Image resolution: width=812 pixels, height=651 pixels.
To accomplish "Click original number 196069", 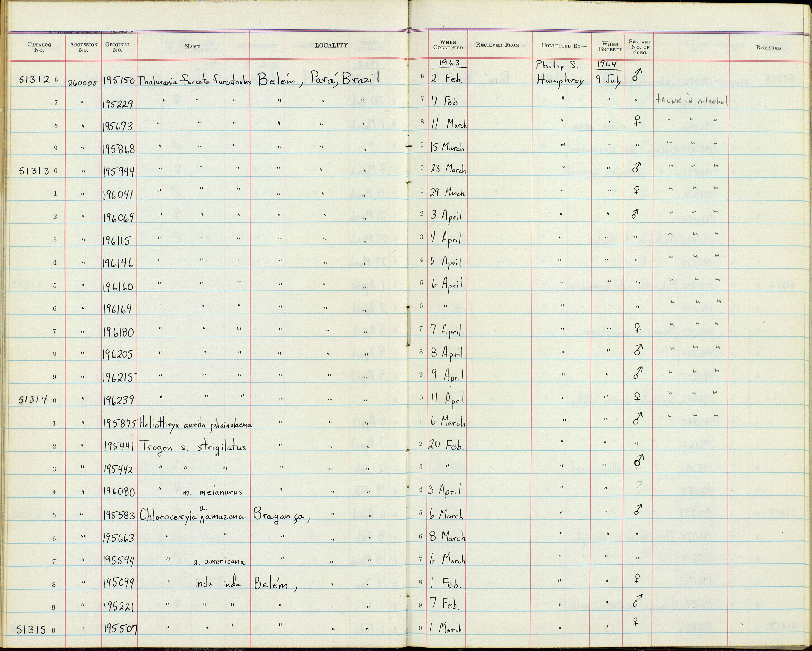I will (x=118, y=217).
